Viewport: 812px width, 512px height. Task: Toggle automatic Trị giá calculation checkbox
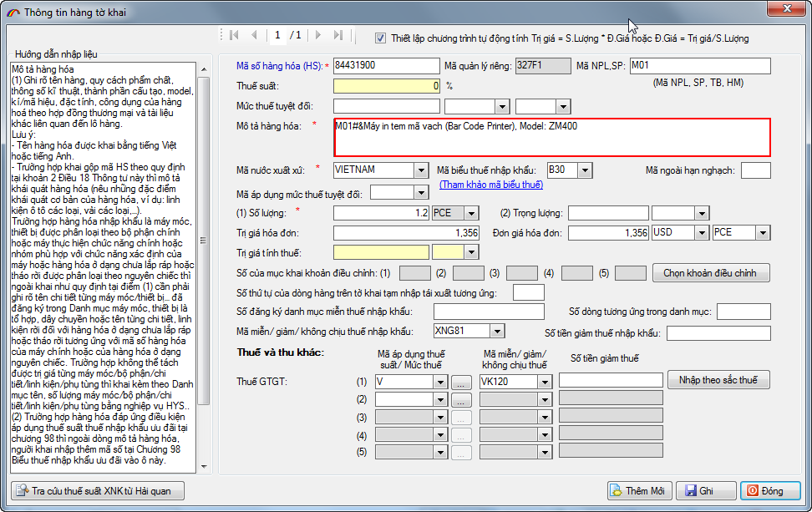click(381, 38)
